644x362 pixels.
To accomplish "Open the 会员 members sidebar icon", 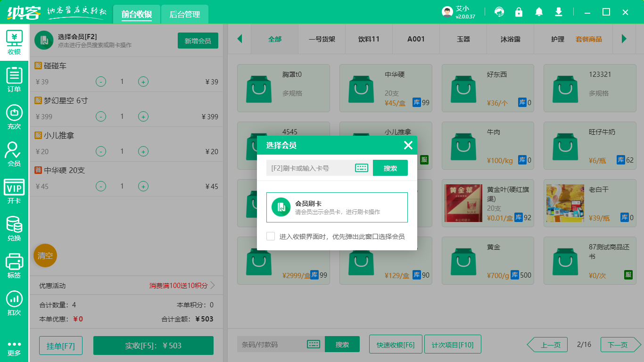I will click(14, 154).
